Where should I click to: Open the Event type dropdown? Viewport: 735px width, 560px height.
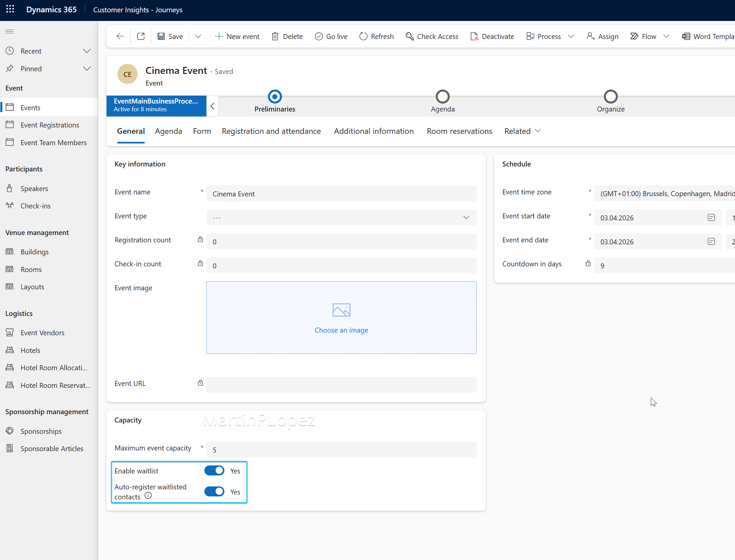click(x=466, y=217)
